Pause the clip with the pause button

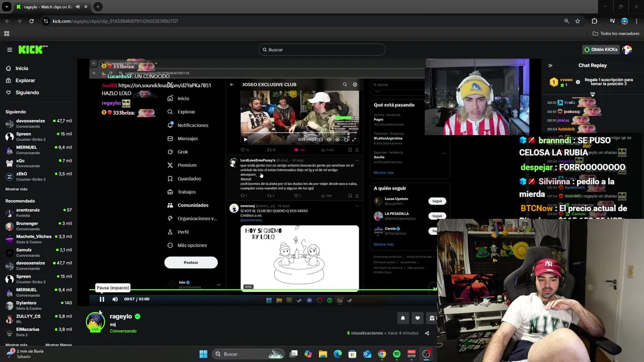pyautogui.click(x=102, y=299)
